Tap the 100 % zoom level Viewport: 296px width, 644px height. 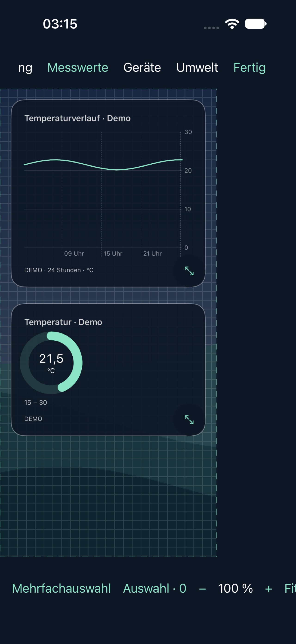(236, 588)
